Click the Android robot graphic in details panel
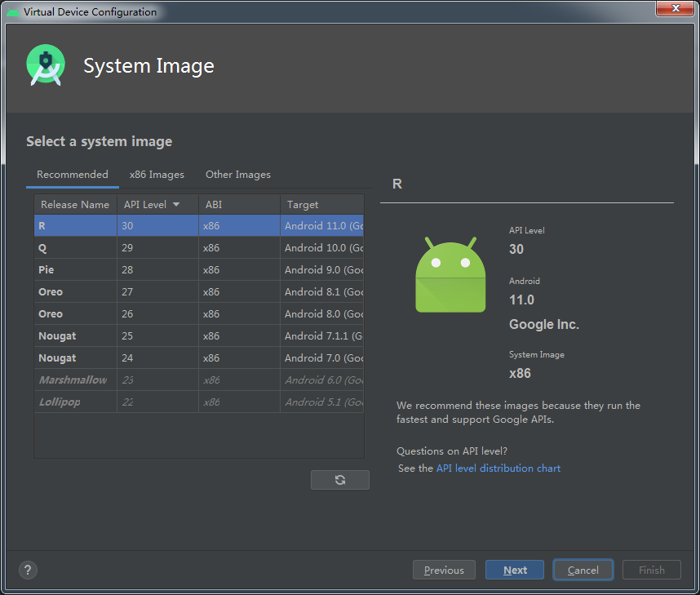The width and height of the screenshot is (700, 595). [450, 274]
